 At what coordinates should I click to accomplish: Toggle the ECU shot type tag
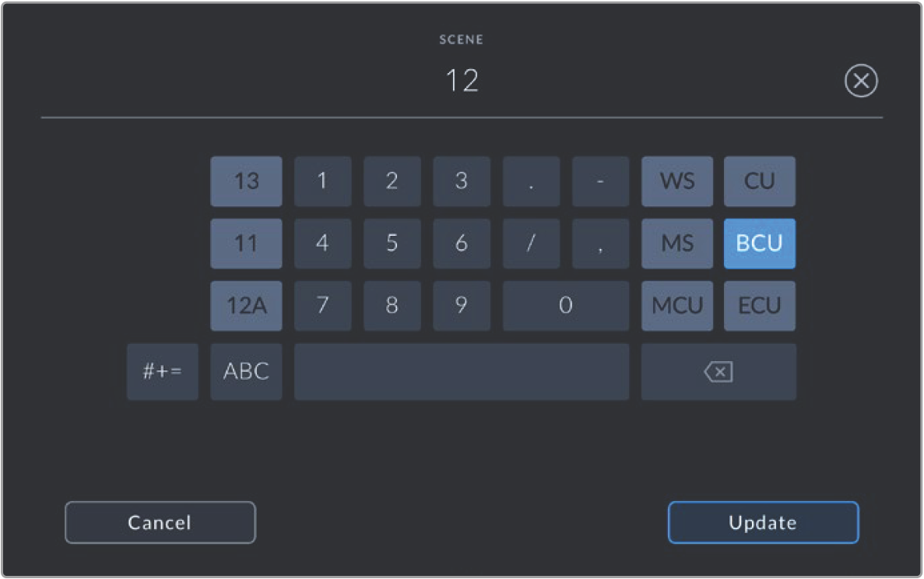pyautogui.click(x=759, y=306)
